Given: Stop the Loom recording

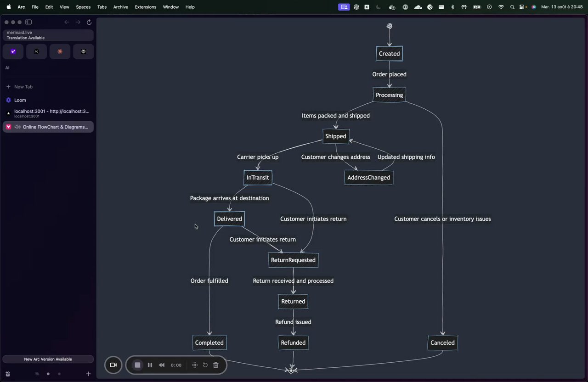Looking at the screenshot, I should (137, 365).
